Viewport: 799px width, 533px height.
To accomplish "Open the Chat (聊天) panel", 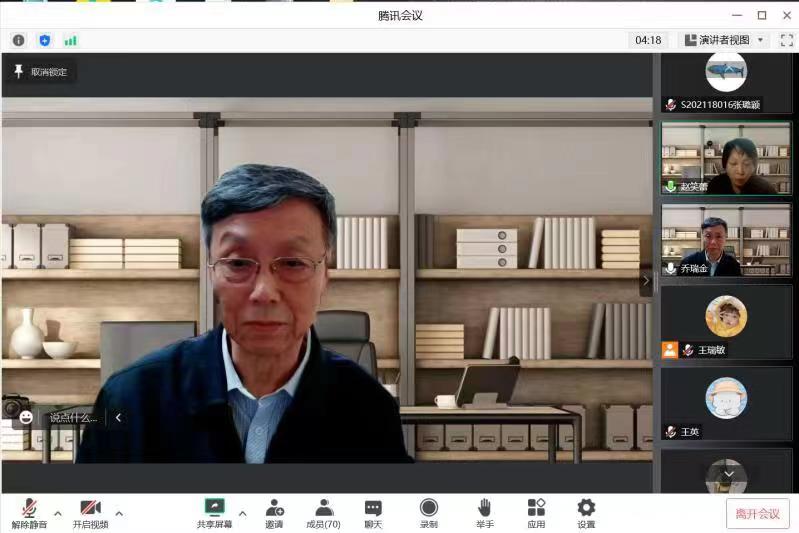I will [373, 513].
